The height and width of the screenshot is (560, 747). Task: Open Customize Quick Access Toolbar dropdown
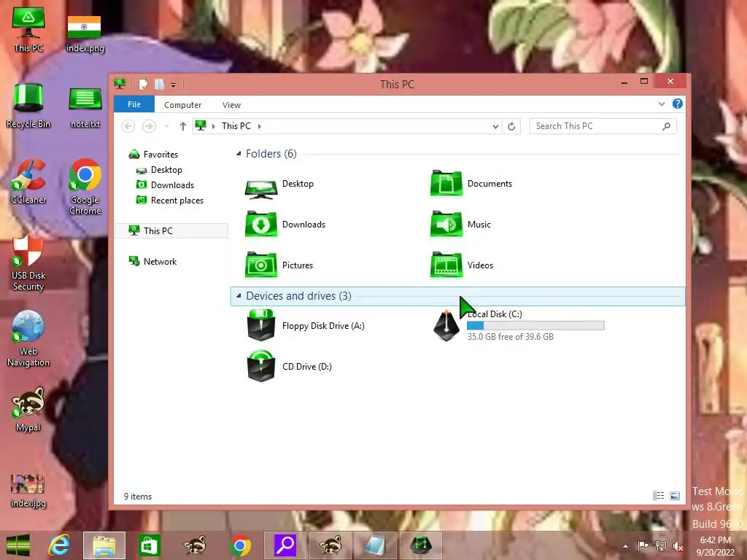point(173,85)
